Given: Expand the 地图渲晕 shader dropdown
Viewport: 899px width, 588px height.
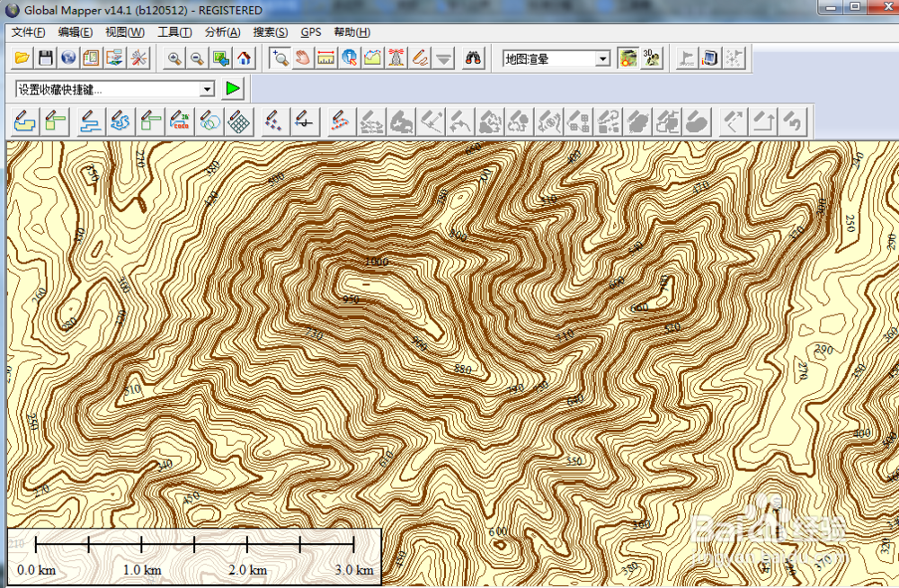Looking at the screenshot, I should click(x=603, y=59).
